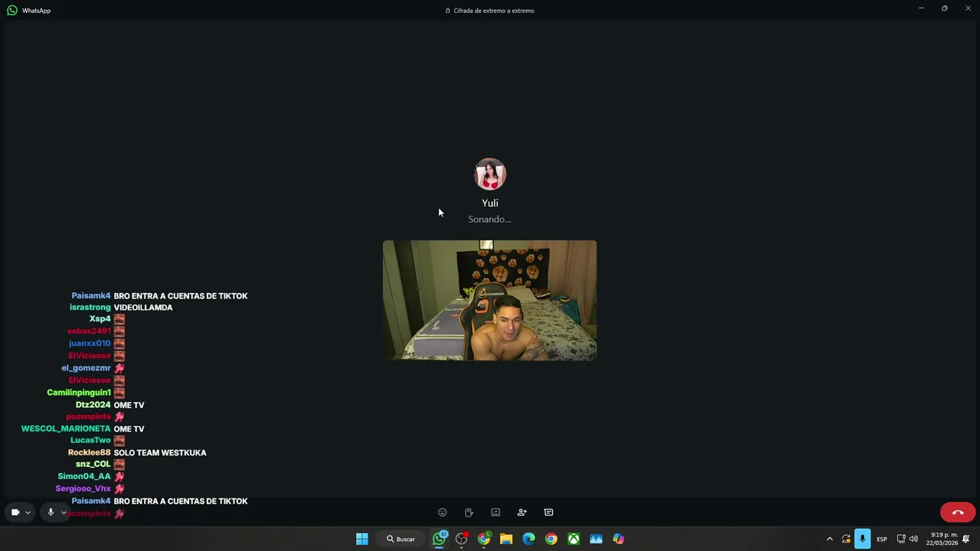End the call with red hang-up button
Screen dimensions: 980x551
pyautogui.click(x=958, y=512)
